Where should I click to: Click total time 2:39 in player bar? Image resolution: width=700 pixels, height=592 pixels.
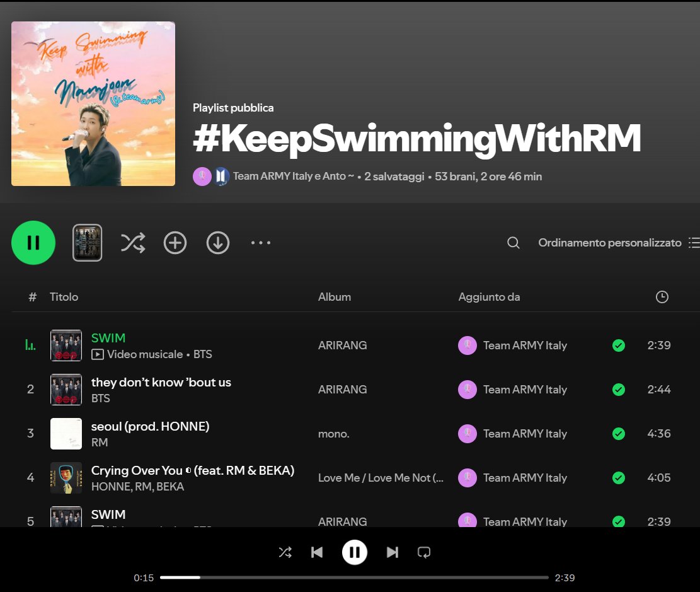coord(565,577)
